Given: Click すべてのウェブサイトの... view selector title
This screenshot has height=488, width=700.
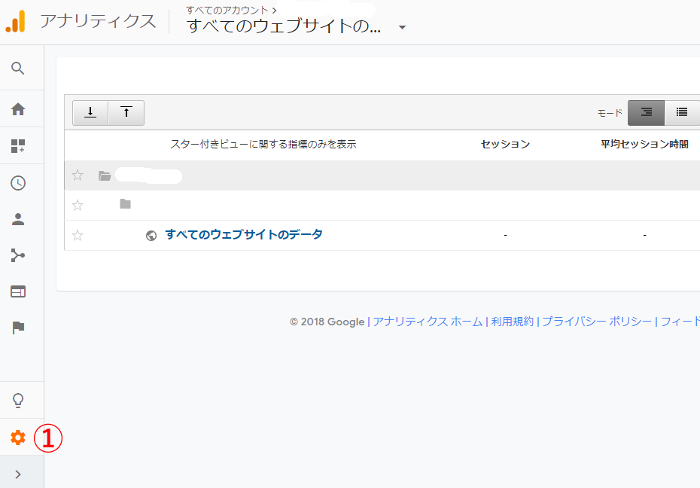Looking at the screenshot, I should click(284, 26).
